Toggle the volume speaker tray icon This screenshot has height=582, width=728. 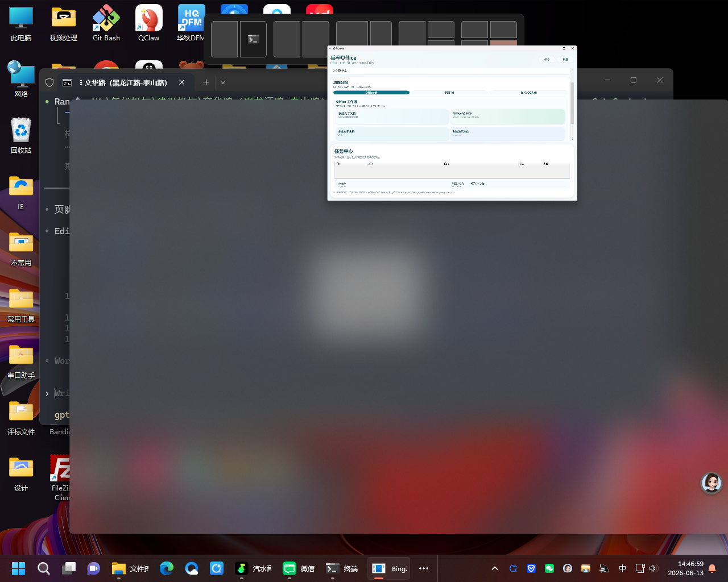point(653,568)
